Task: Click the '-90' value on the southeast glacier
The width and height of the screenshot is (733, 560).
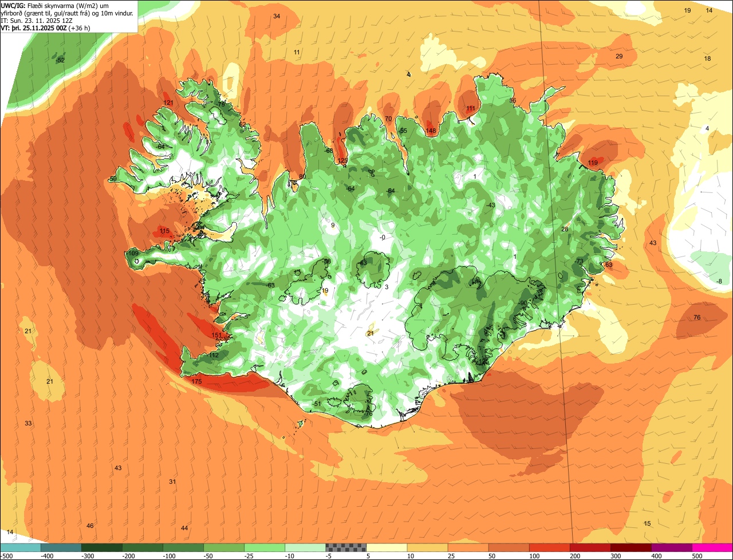Action: 523,303
